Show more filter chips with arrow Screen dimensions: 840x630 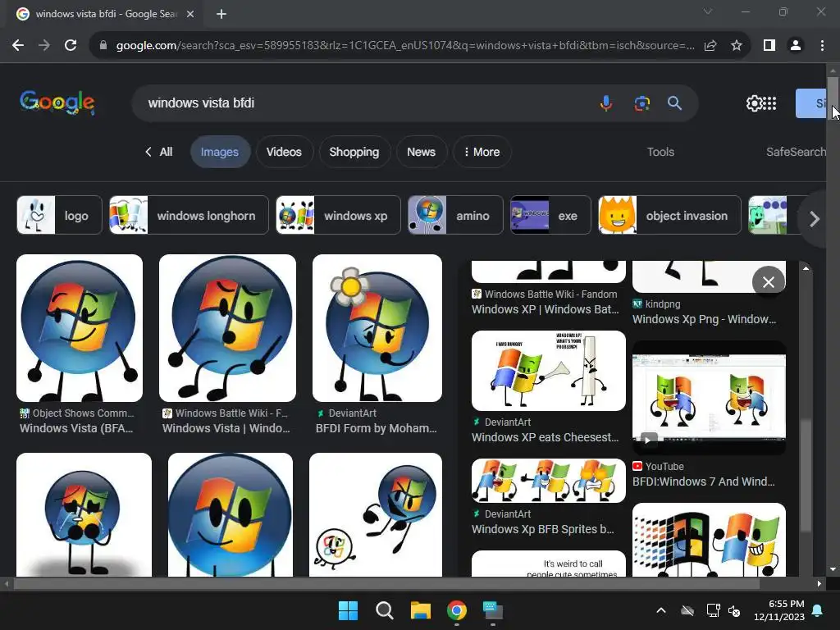pos(815,218)
